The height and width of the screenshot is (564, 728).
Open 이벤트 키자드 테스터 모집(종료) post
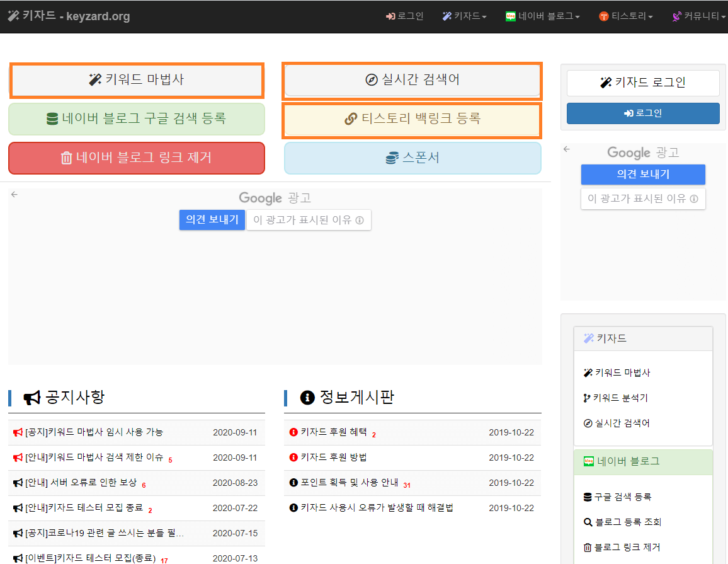(x=90, y=558)
